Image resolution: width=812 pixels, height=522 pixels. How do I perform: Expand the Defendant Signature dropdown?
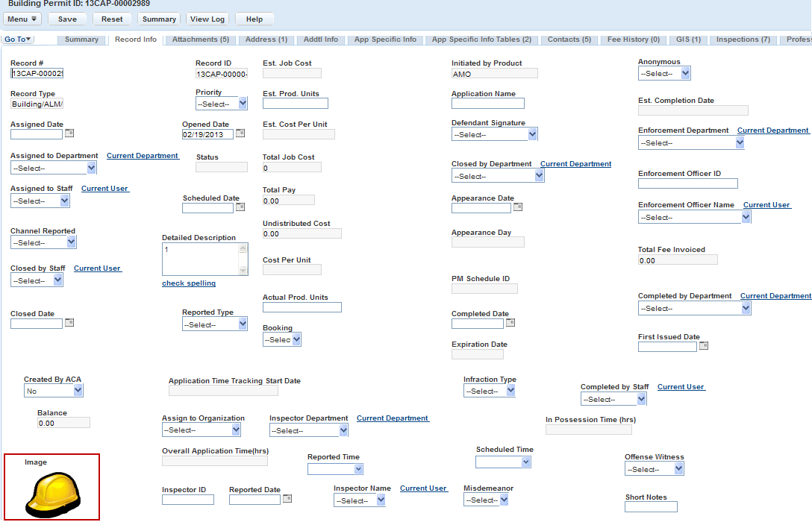(x=494, y=134)
